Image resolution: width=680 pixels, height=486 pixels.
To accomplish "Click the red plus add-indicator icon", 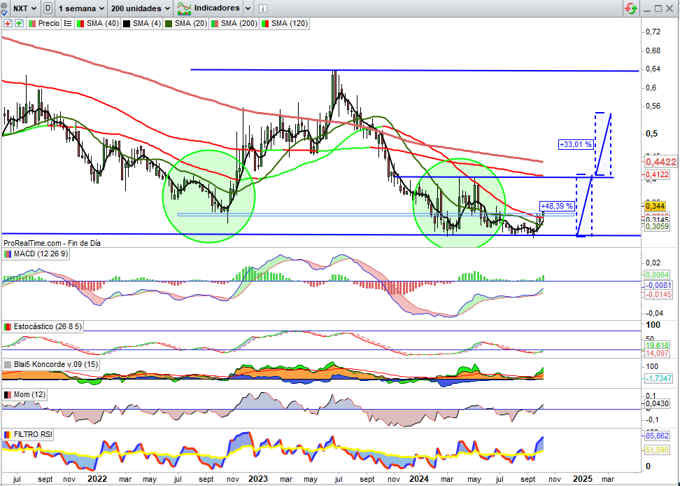I will (x=8, y=23).
